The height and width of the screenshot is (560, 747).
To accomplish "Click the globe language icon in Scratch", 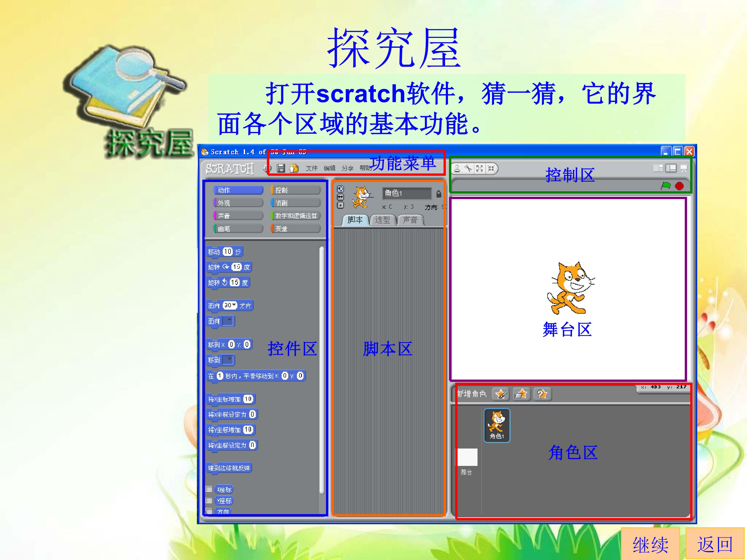I will [x=267, y=168].
